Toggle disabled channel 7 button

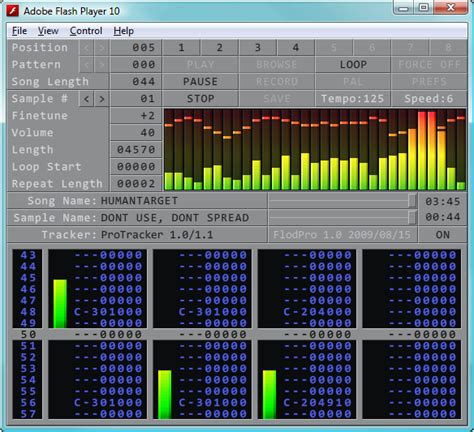tap(410, 48)
